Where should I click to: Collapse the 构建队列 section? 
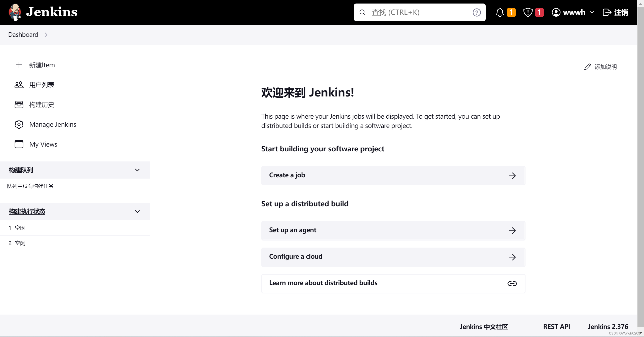click(137, 170)
